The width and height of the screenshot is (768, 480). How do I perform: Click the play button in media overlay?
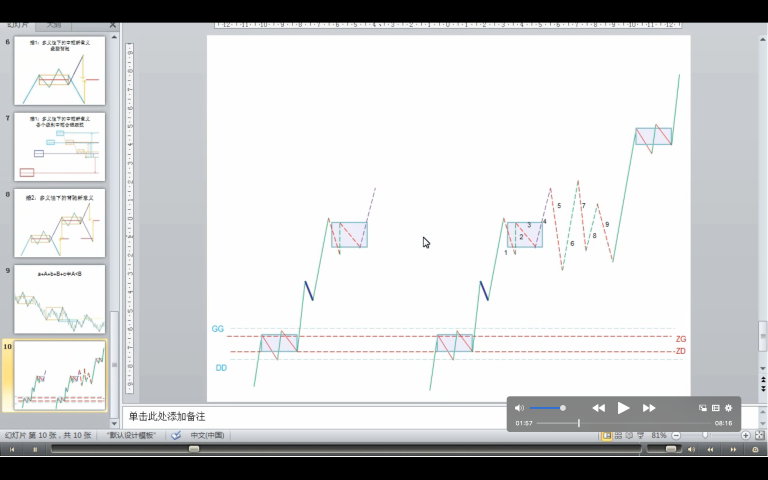623,408
